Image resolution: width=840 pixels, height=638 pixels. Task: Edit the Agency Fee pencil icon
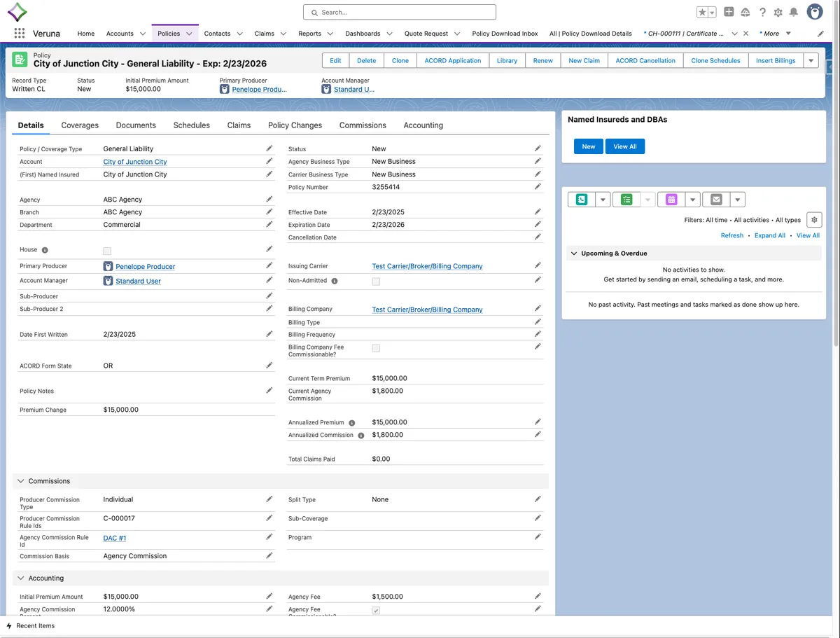point(538,596)
